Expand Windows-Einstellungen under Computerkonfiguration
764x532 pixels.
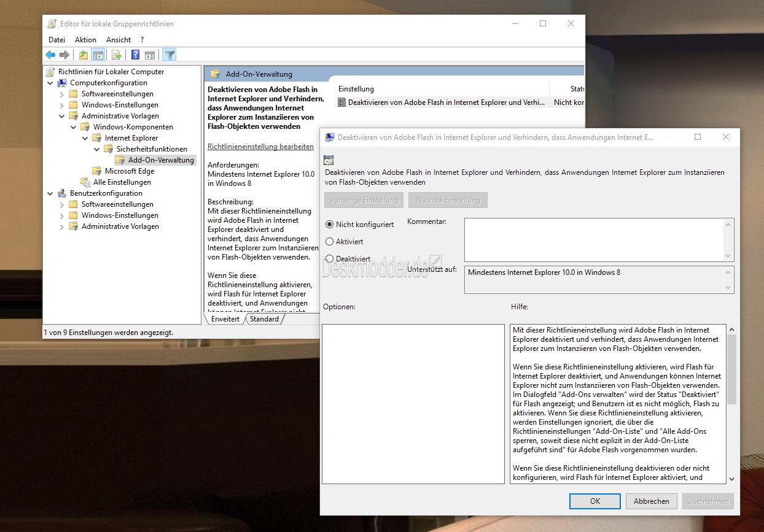point(62,105)
